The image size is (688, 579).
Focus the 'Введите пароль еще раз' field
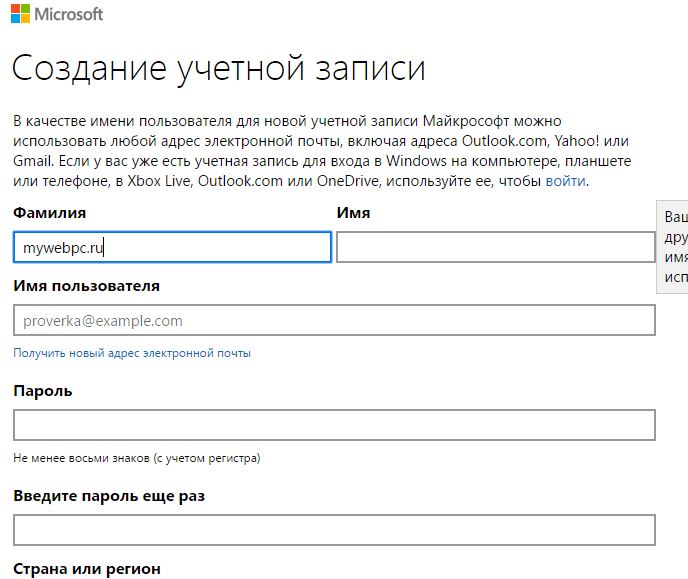pyautogui.click(x=334, y=530)
